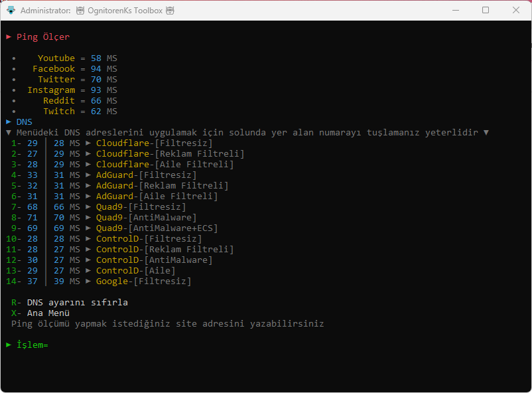Click the blue arrow before DNS heading
532x393 pixels.
(9, 121)
